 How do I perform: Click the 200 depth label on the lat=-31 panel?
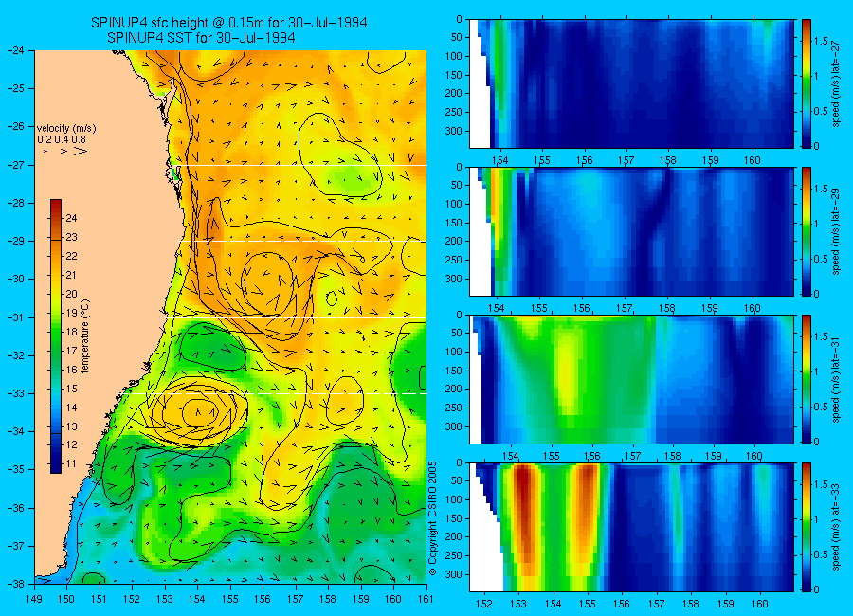tap(454, 390)
